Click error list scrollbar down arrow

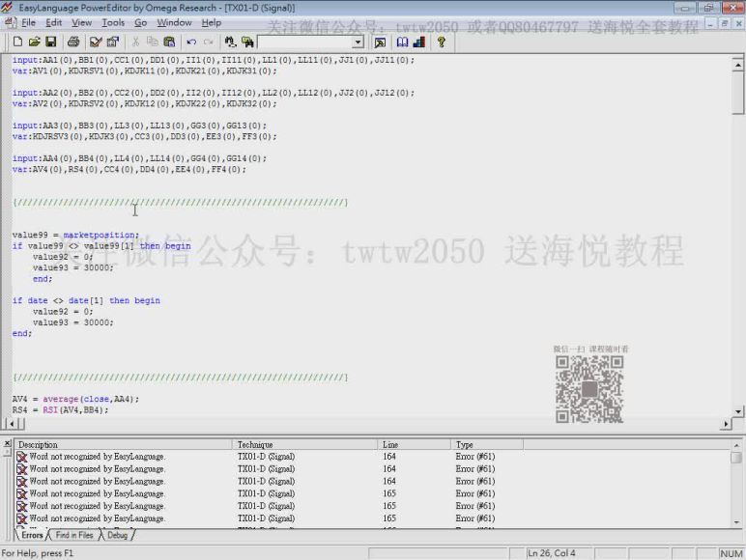736,522
